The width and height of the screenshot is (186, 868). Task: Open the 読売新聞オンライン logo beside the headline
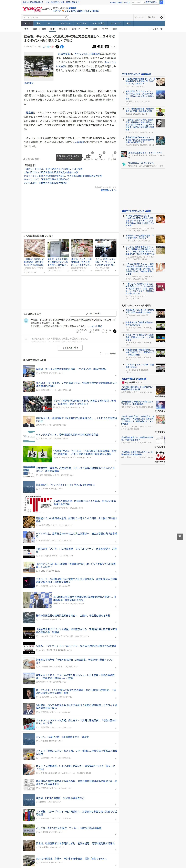[x=104, y=47]
